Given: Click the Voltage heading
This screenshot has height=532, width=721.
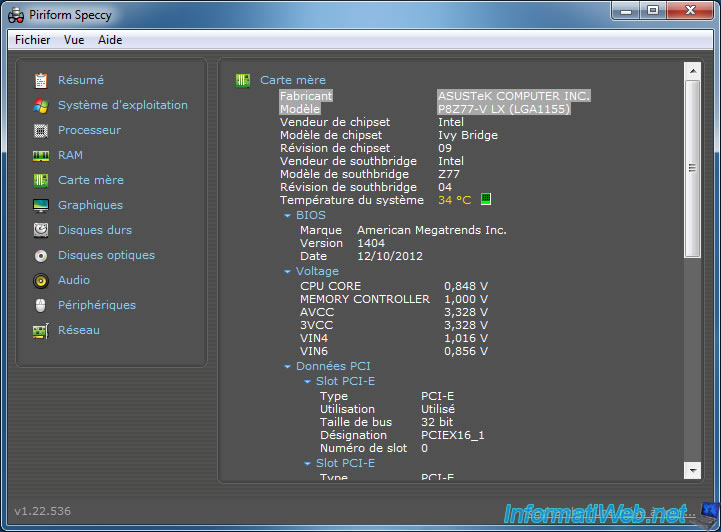Looking at the screenshot, I should 317,271.
